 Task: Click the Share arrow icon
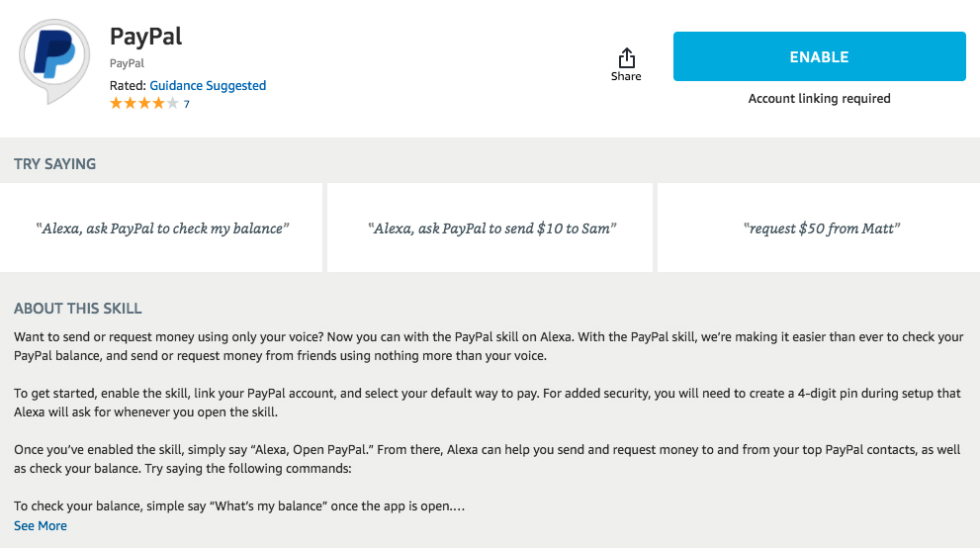click(626, 57)
